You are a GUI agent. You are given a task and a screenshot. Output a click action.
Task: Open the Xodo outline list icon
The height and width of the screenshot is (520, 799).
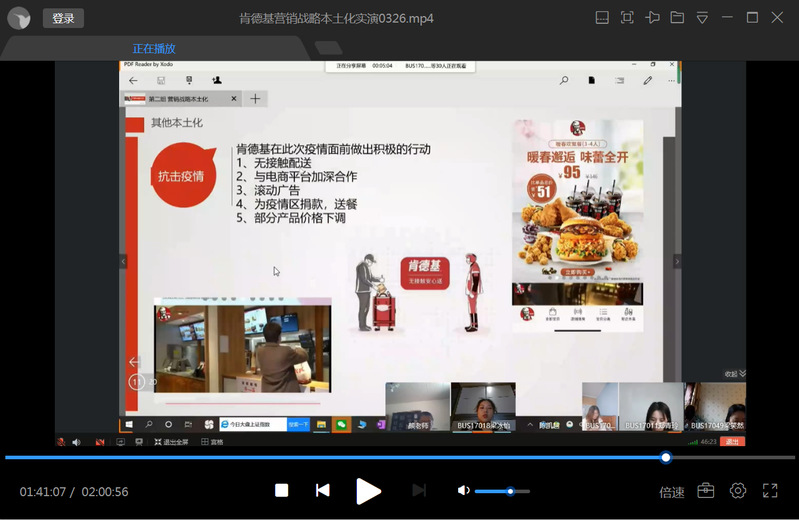pos(620,81)
